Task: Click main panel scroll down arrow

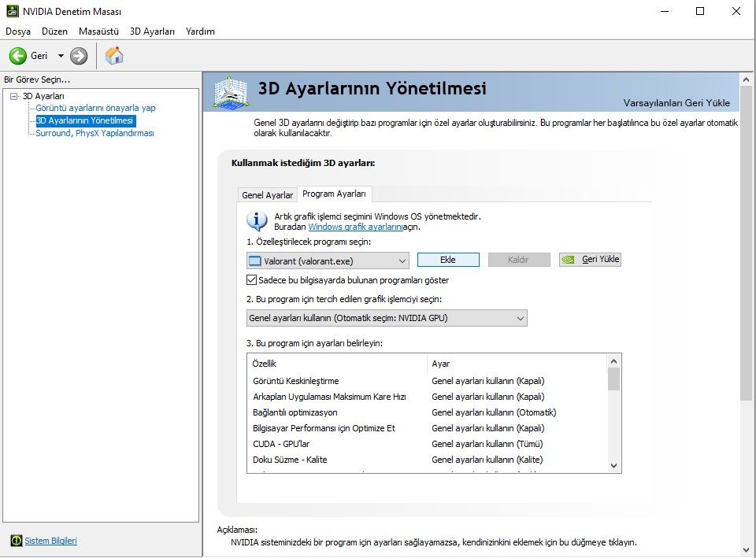Action: (747, 550)
